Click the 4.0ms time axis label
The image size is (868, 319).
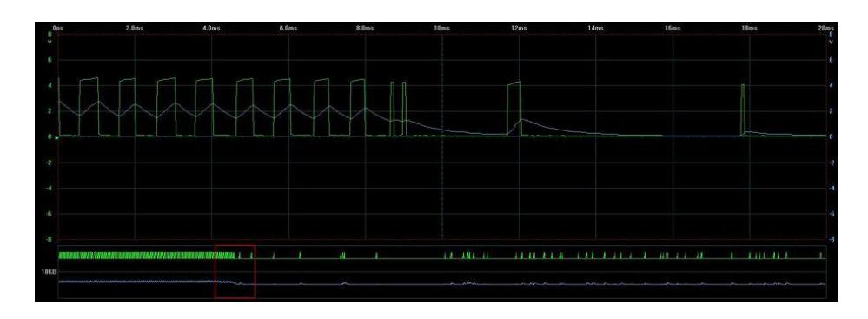(x=212, y=28)
